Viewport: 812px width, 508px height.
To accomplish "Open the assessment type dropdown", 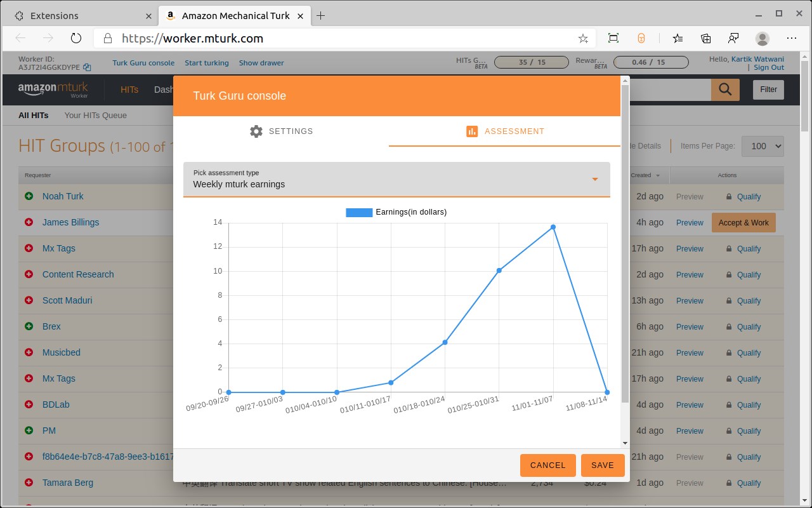I will pos(396,179).
